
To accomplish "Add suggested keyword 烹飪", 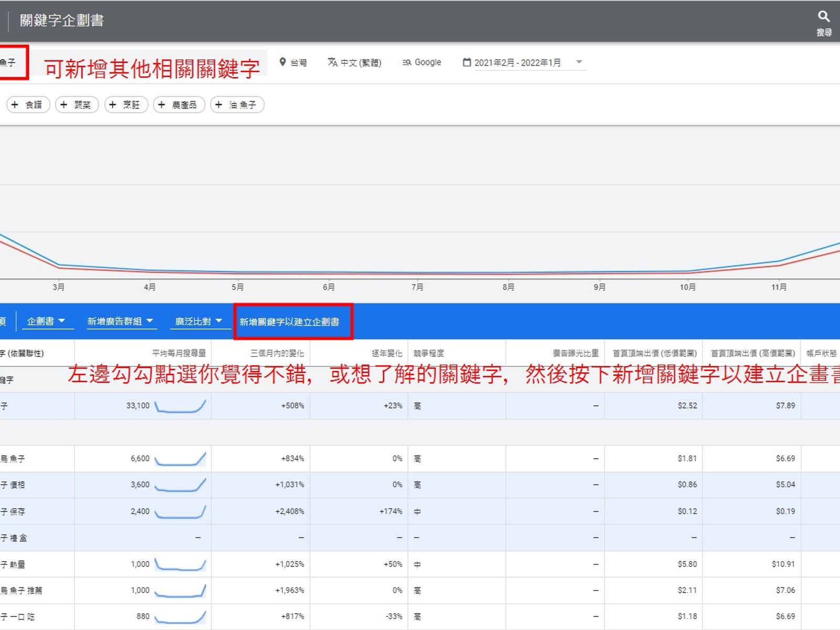I will click(126, 104).
